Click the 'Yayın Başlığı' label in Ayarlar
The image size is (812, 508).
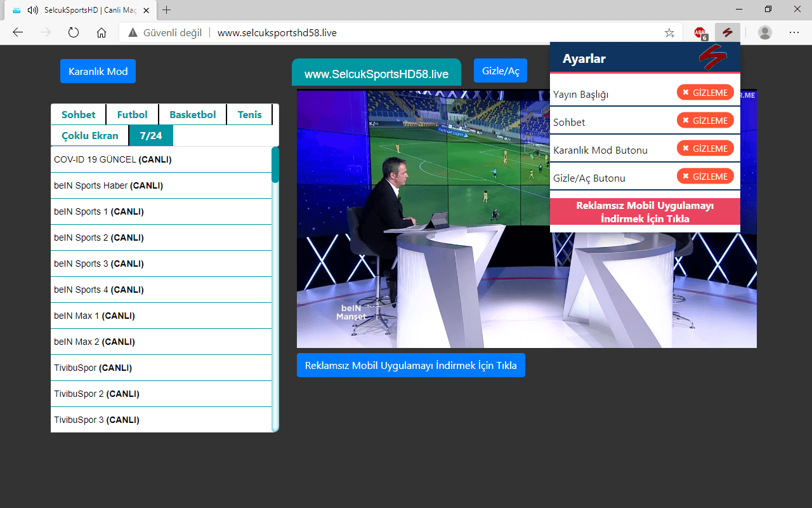tap(581, 94)
